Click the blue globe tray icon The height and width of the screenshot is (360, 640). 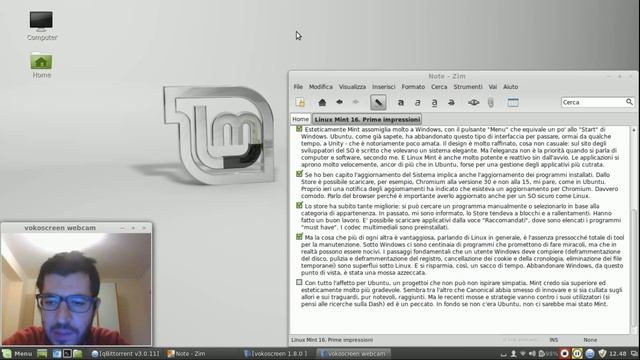pyautogui.click(x=590, y=353)
